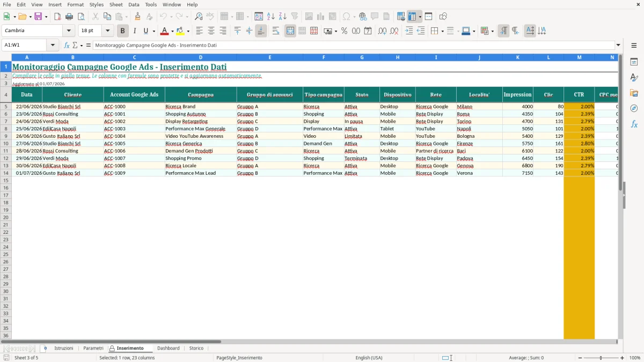Click the zoom slider handle
The image size is (644, 362).
(x=601, y=358)
